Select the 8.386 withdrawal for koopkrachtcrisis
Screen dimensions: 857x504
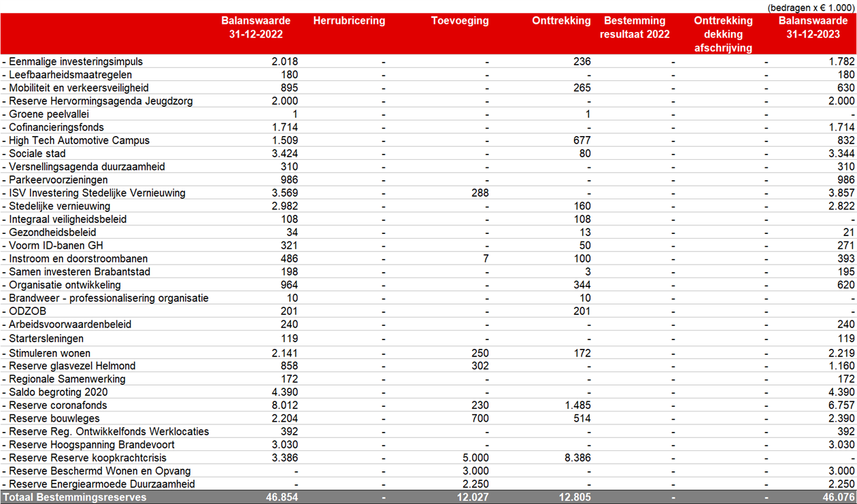(576, 458)
